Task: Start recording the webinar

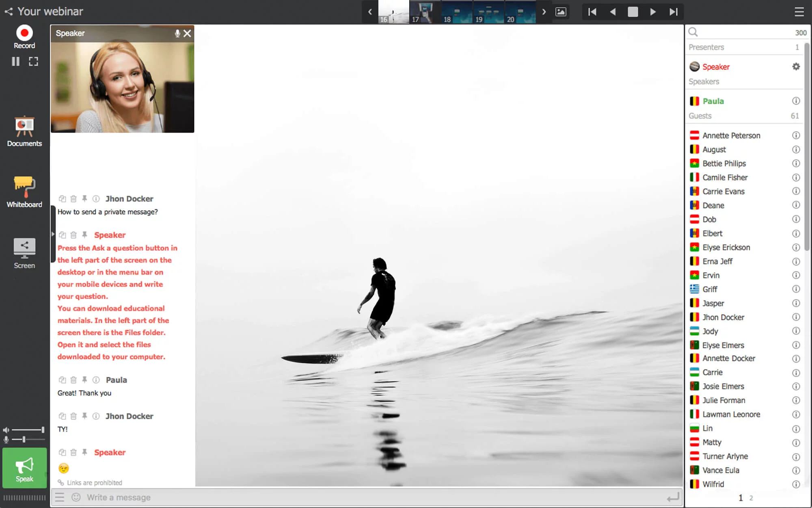Action: click(24, 32)
